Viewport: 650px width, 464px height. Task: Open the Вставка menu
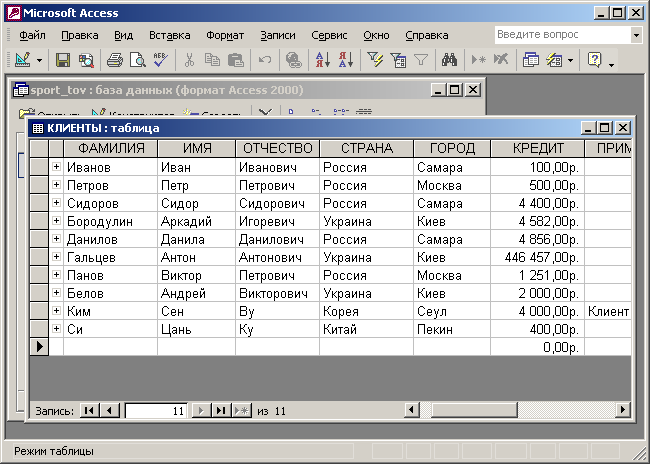click(x=170, y=36)
